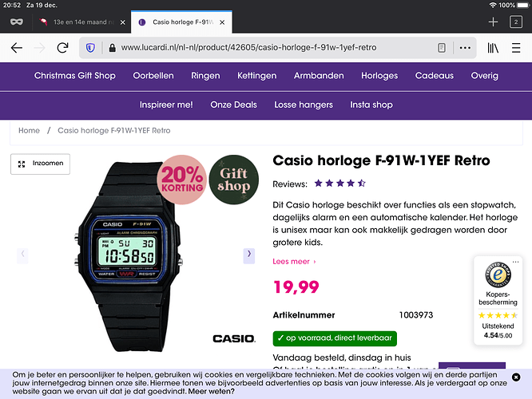Navigate to Home breadcrumb link
This screenshot has width=532, height=399.
tap(29, 131)
